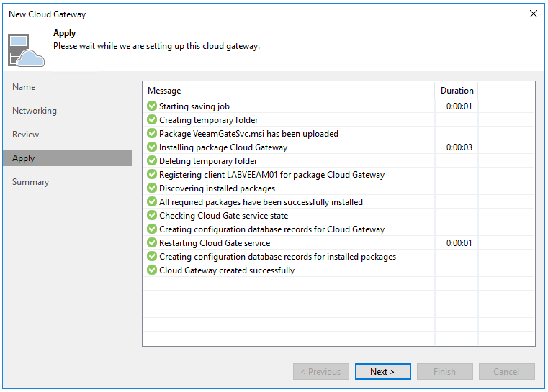The image size is (548, 392).
Task: Click checkmark icon for VeeamGateSvc.msi uploaded message
Action: pyautogui.click(x=152, y=134)
